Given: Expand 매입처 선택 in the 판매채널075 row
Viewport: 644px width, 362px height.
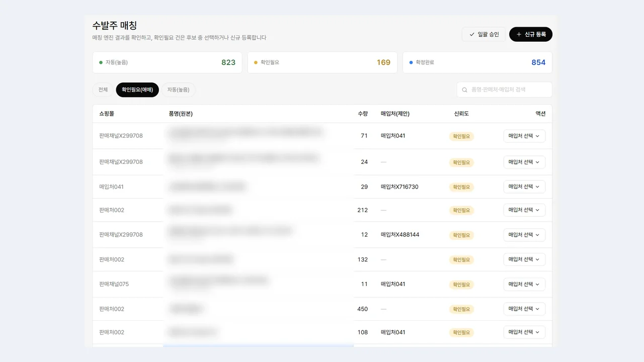Looking at the screenshot, I should [x=524, y=284].
